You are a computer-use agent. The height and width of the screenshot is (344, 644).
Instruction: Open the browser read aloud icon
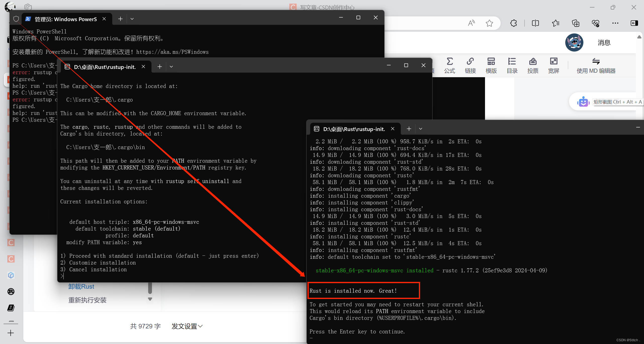471,23
